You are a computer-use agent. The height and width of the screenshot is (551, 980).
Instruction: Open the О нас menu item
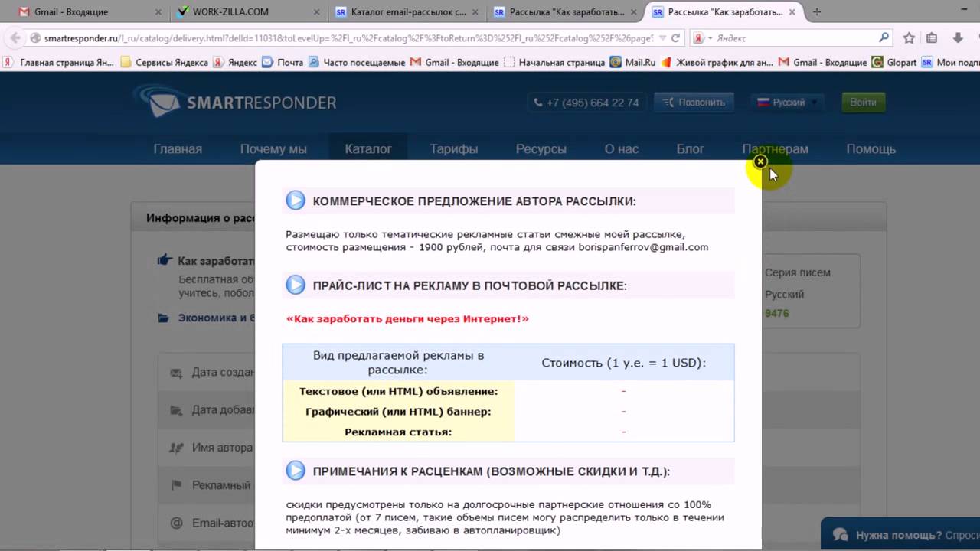point(622,149)
